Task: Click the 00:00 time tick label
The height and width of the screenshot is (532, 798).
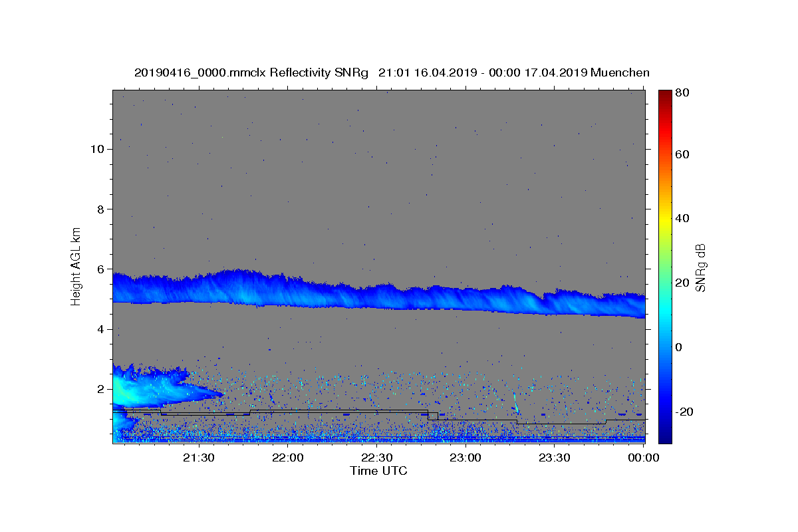Action: coord(643,458)
